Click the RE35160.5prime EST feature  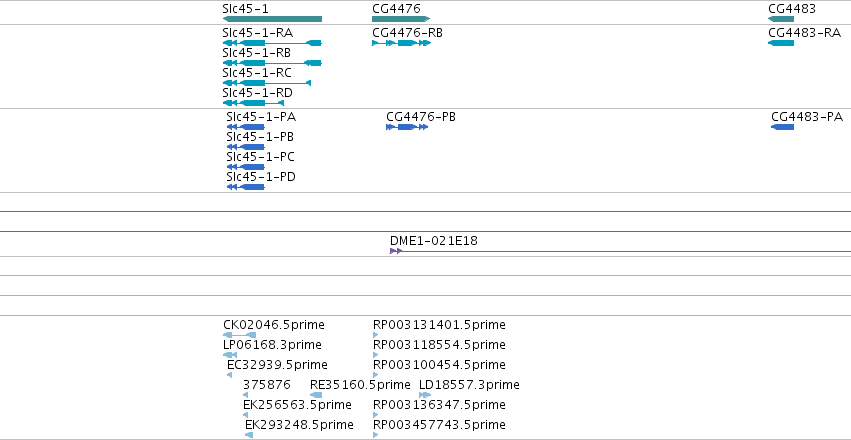316,395
